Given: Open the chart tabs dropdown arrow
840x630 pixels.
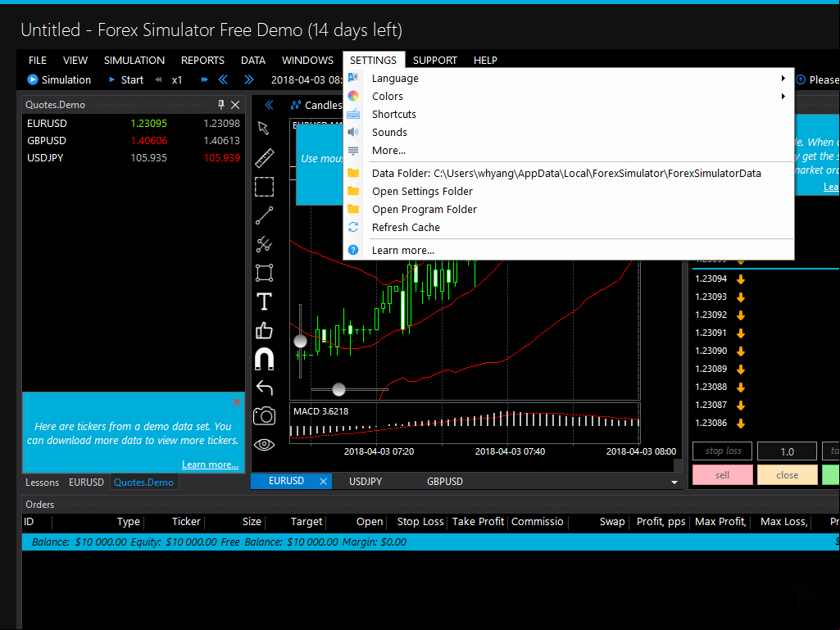Looking at the screenshot, I should tap(674, 483).
